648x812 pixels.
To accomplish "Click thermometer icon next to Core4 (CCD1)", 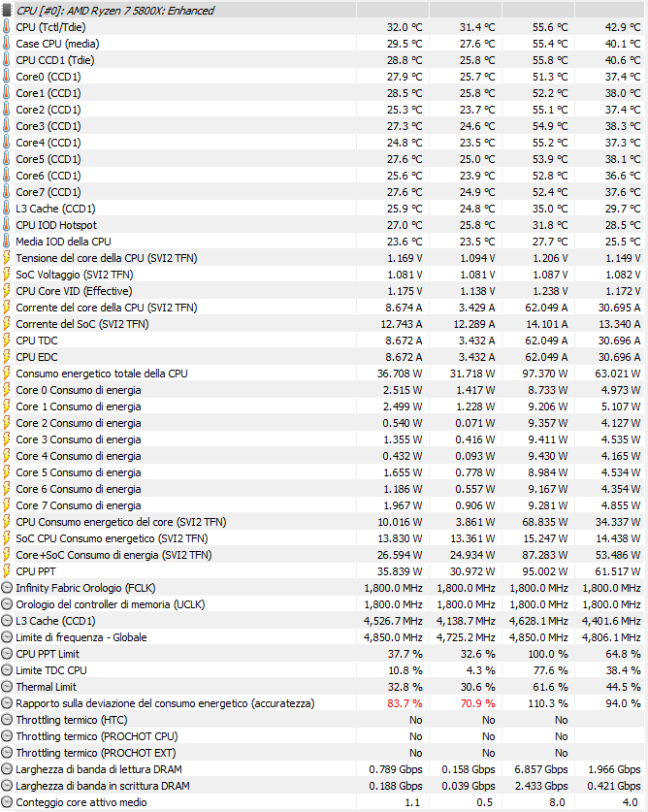I will coord(6,143).
